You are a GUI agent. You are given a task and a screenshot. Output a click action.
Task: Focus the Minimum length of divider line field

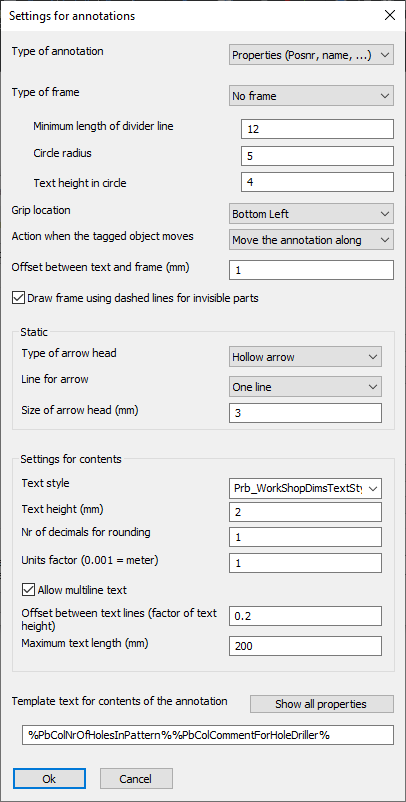point(317,129)
